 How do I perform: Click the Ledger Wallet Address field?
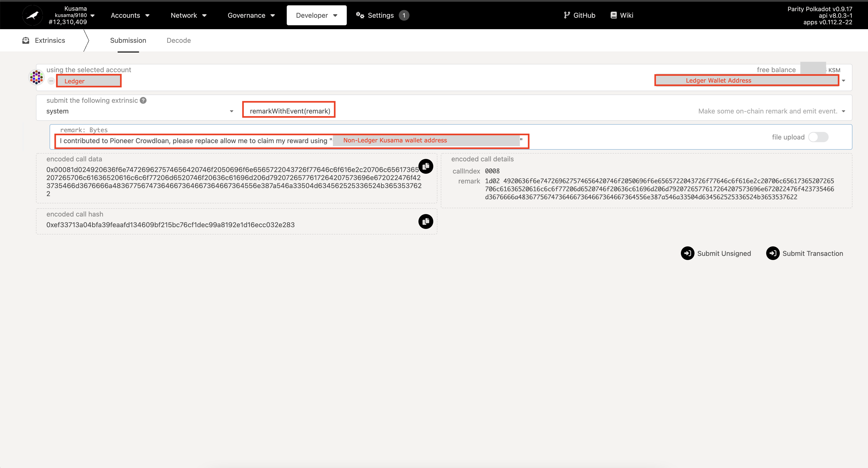pos(747,80)
